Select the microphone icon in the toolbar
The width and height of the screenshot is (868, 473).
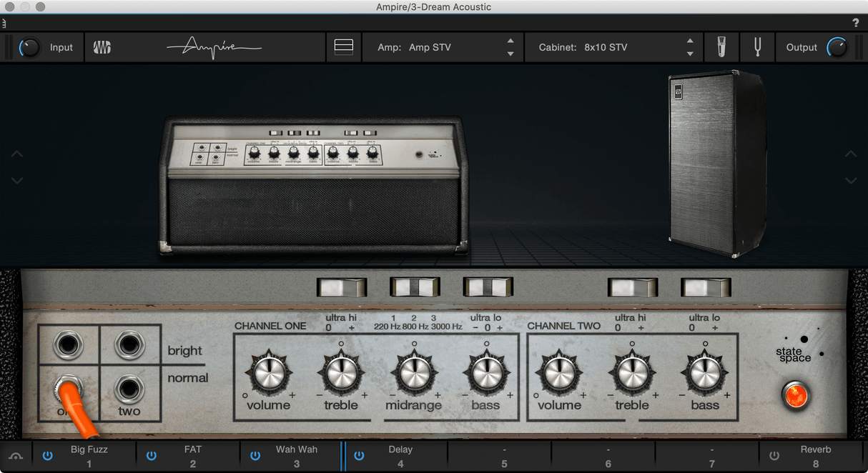(x=721, y=47)
